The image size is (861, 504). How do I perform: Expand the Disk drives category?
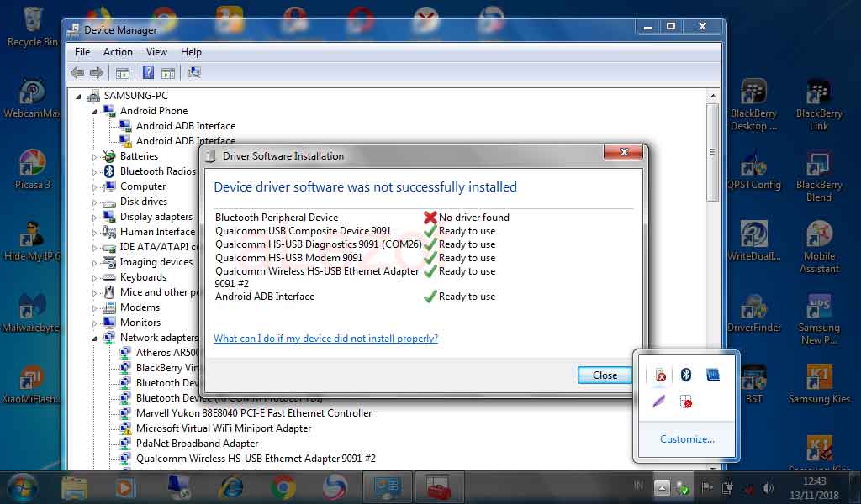[x=94, y=202]
